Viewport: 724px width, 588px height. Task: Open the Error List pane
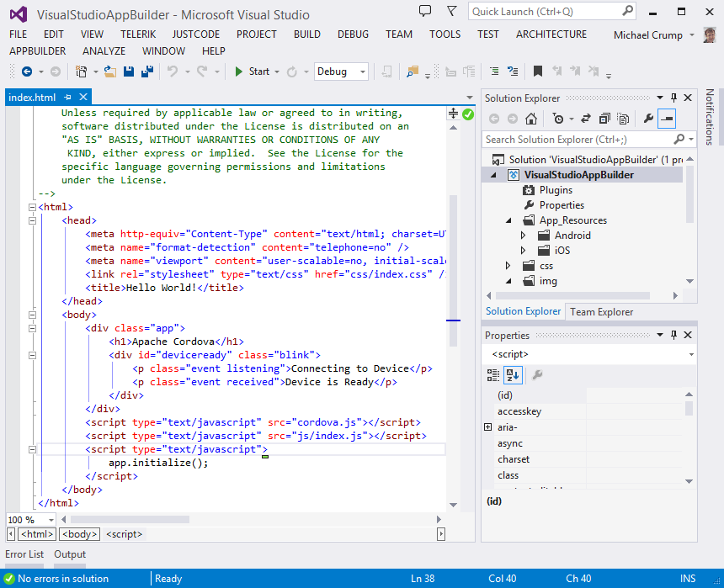click(x=24, y=554)
